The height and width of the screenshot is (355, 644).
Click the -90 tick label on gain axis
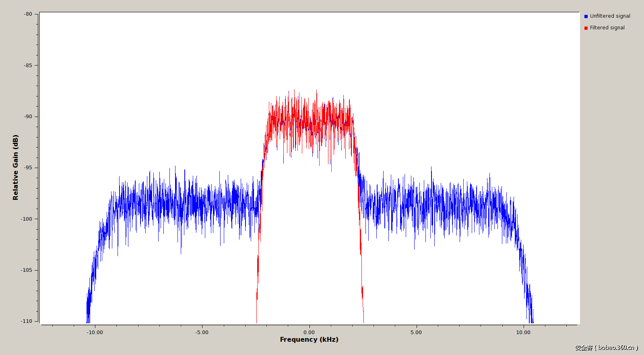(x=28, y=117)
